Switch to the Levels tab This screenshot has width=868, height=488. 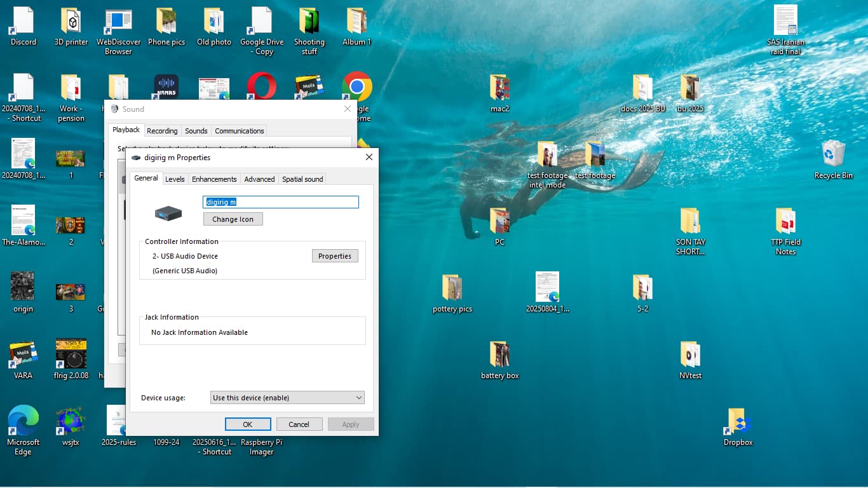(175, 179)
